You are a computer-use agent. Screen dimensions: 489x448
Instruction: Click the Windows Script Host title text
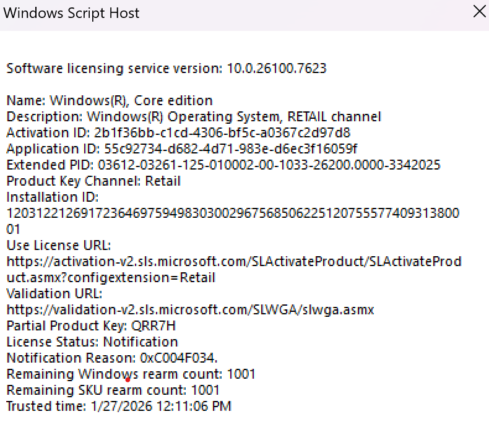click(71, 14)
